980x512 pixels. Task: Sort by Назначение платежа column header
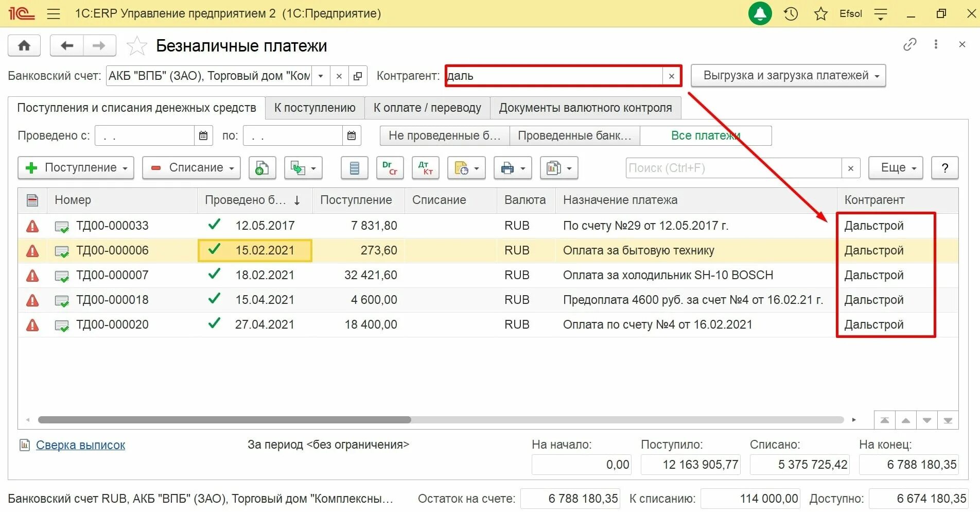[696, 200]
